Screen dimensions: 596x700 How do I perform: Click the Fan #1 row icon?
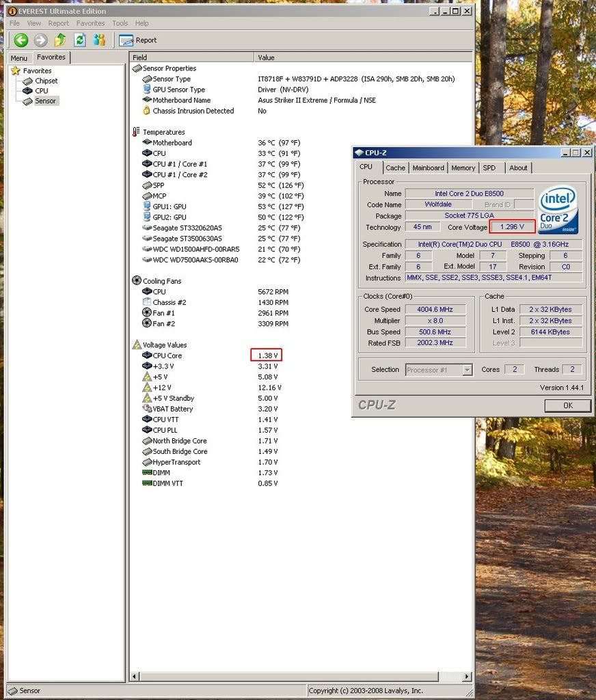pos(147,312)
